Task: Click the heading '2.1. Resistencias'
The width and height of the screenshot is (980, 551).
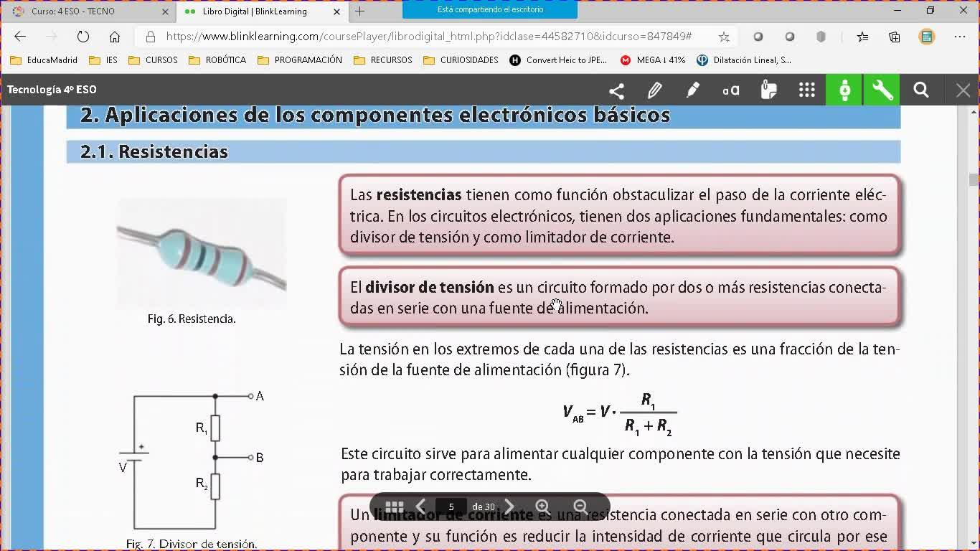Action: (x=154, y=151)
